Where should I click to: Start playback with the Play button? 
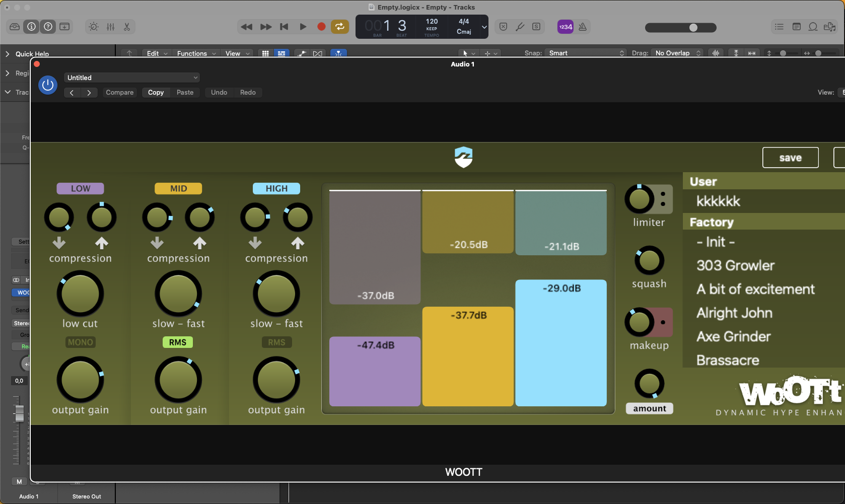tap(303, 27)
